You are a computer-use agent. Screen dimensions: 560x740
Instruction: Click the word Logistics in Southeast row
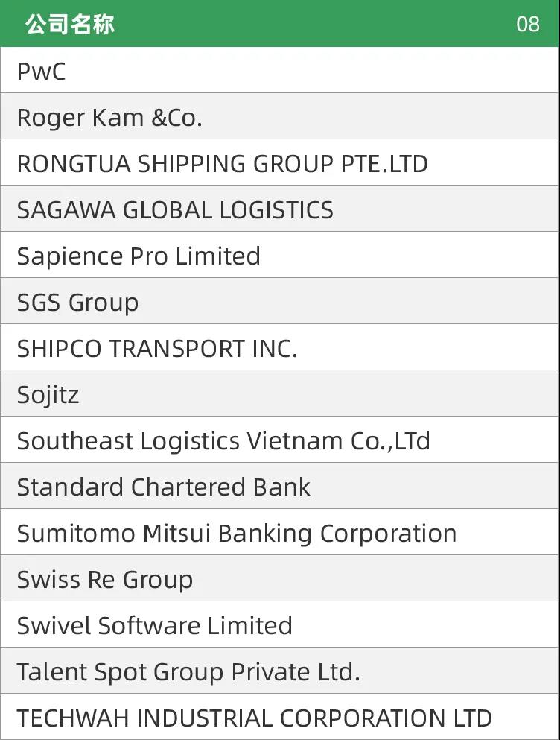[191, 443]
